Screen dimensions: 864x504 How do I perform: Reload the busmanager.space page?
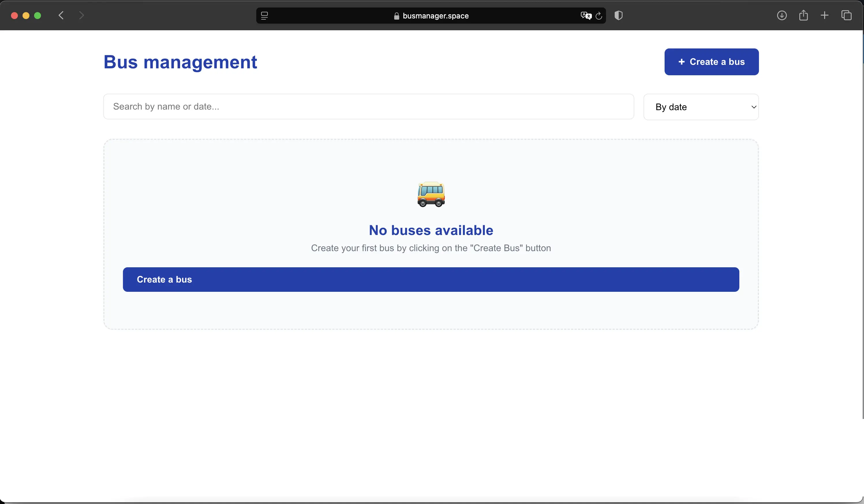coord(599,16)
